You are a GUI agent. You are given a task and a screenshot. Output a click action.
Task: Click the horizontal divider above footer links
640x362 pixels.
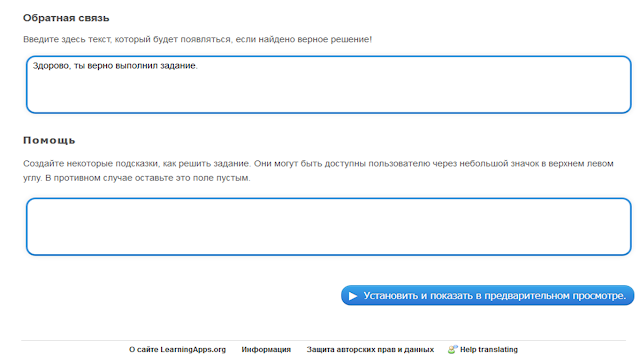pos(323,340)
